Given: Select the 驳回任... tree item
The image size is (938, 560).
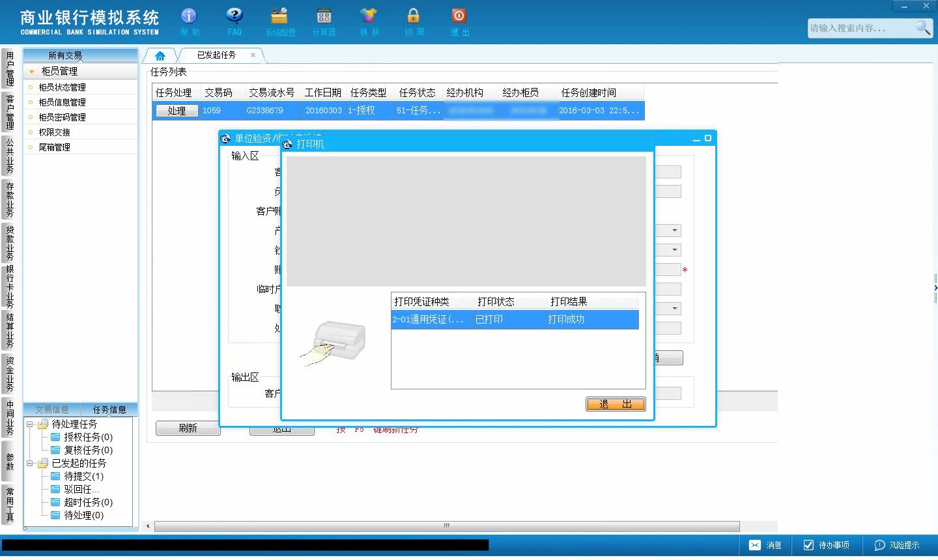Looking at the screenshot, I should click(x=81, y=489).
